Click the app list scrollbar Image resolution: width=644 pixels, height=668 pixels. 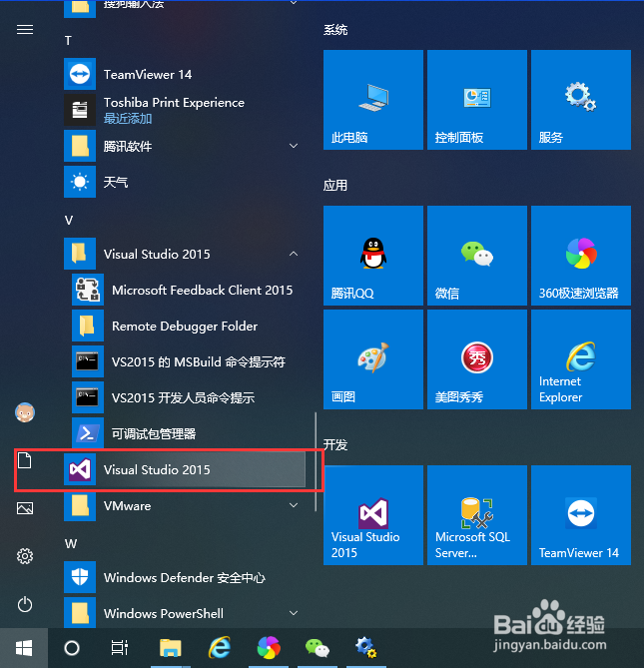pos(316,461)
